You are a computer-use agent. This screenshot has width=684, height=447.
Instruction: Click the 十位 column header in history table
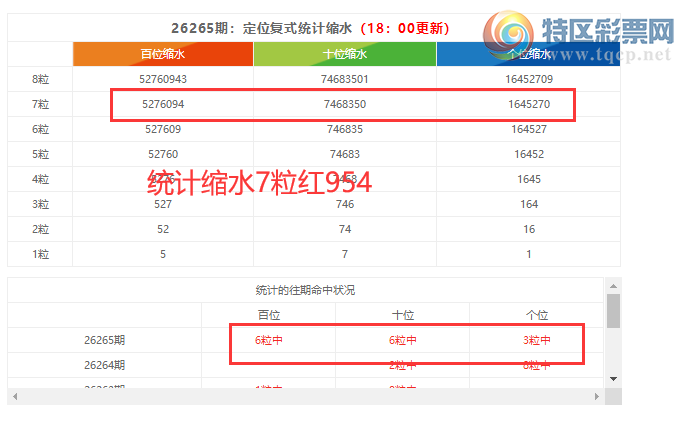pos(403,315)
